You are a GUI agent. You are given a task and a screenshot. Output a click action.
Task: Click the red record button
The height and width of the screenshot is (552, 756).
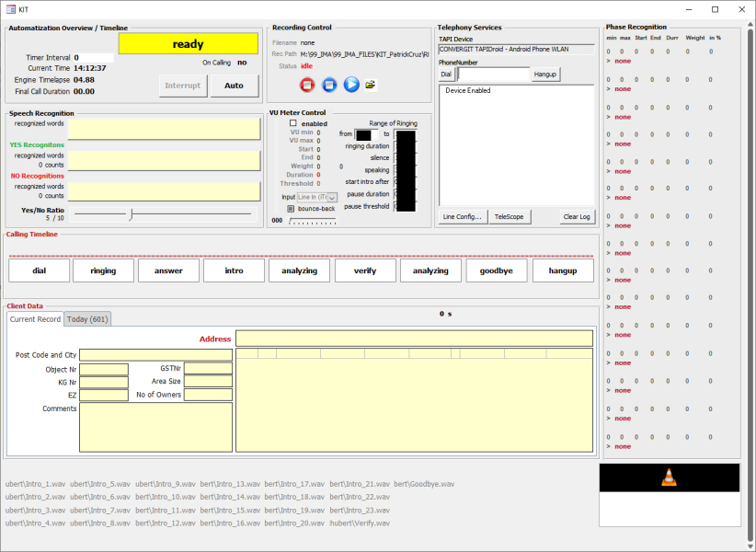pyautogui.click(x=307, y=85)
